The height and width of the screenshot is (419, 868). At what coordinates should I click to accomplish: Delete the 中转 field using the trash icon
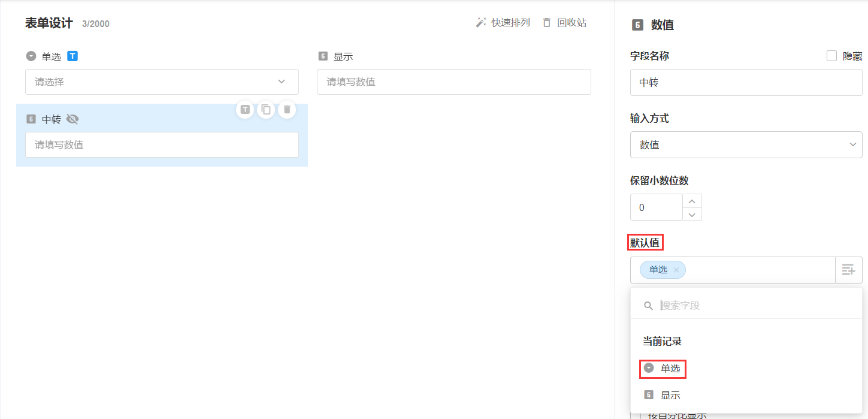click(x=287, y=110)
